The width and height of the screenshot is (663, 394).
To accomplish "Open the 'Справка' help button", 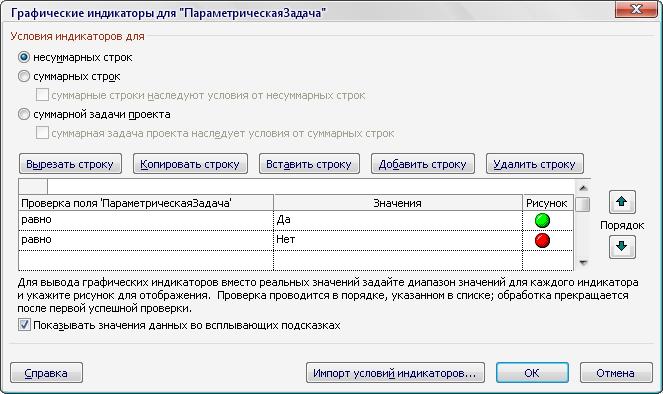I will (47, 373).
